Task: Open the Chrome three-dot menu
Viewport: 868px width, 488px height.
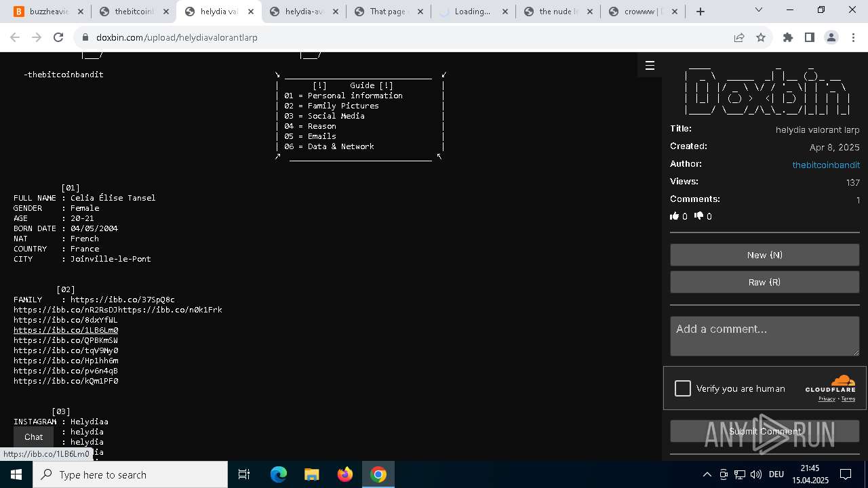Action: 853,38
